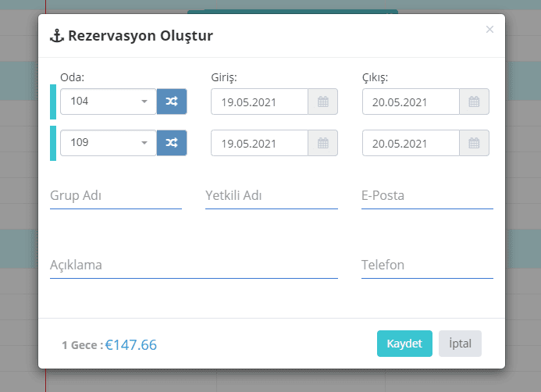Focus the E-Posta field

(427, 196)
